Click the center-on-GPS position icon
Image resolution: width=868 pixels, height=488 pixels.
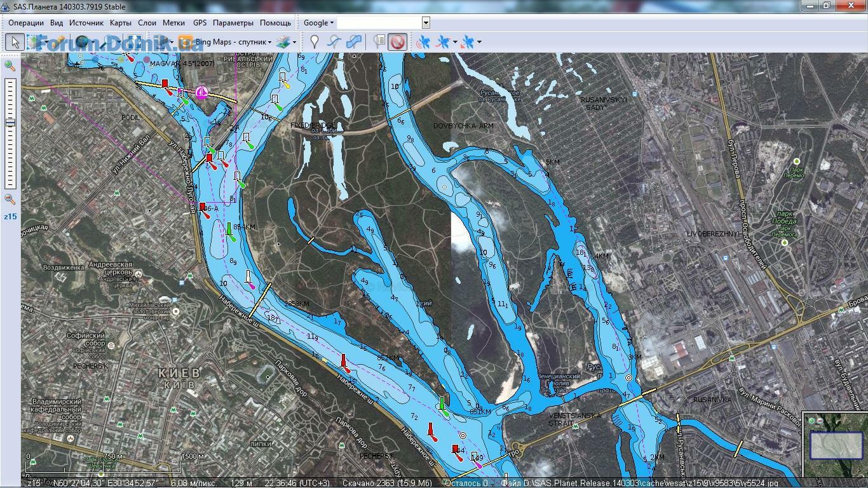click(468, 42)
